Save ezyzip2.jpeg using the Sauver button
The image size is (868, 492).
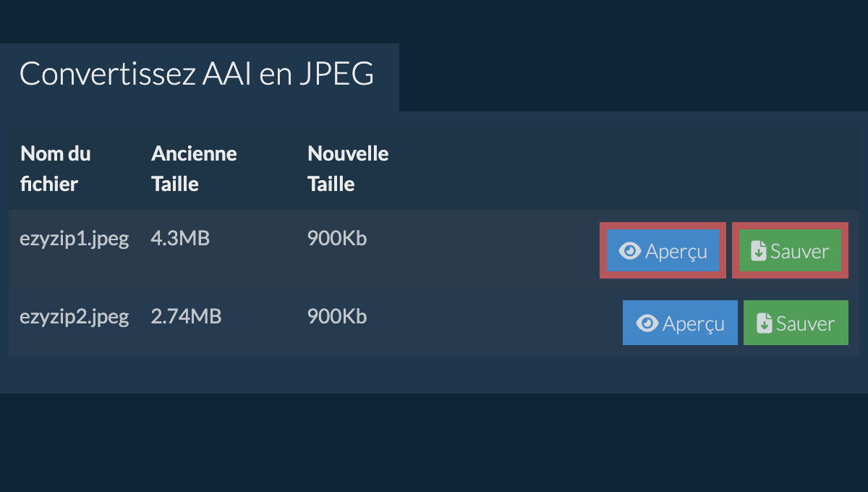coord(796,323)
